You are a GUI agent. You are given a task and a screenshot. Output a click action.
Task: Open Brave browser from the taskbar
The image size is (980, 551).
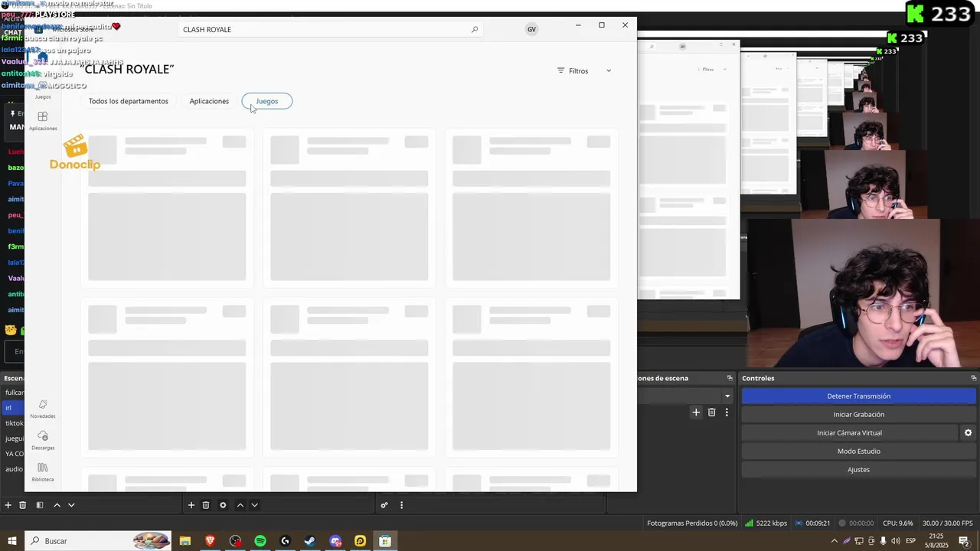(x=210, y=541)
